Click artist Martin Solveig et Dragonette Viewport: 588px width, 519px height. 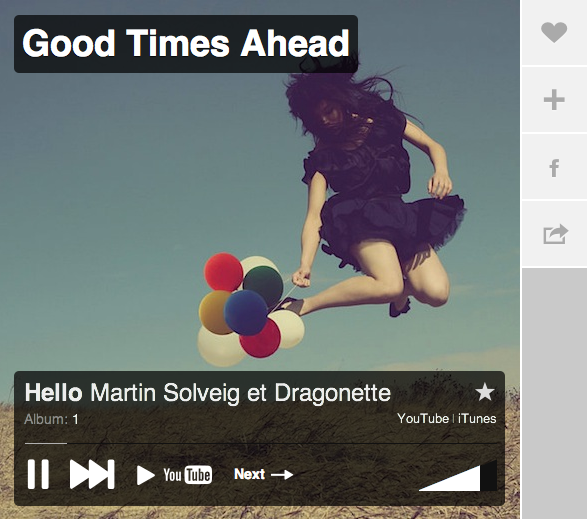tap(240, 393)
